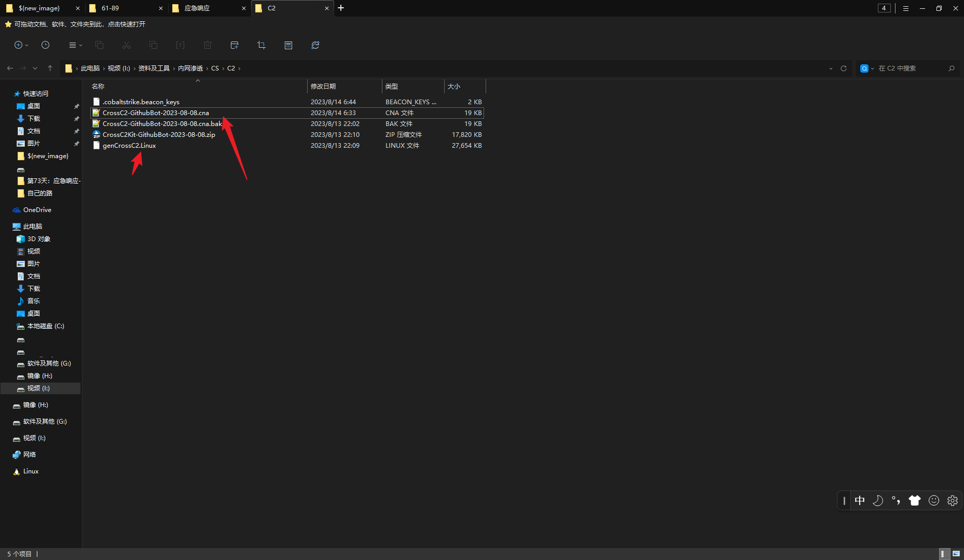Launch Internet Explorer from the toolbar
Viewport: 964px width, 560px height.
[x=315, y=45]
